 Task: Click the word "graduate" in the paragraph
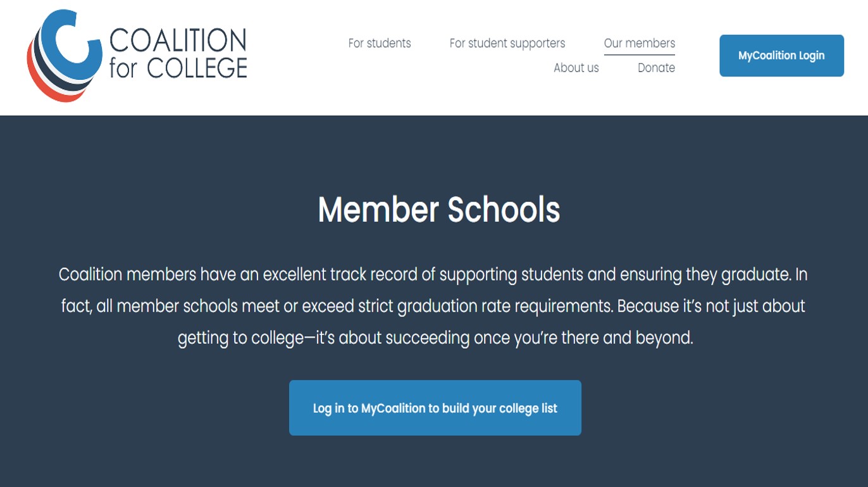(x=758, y=275)
